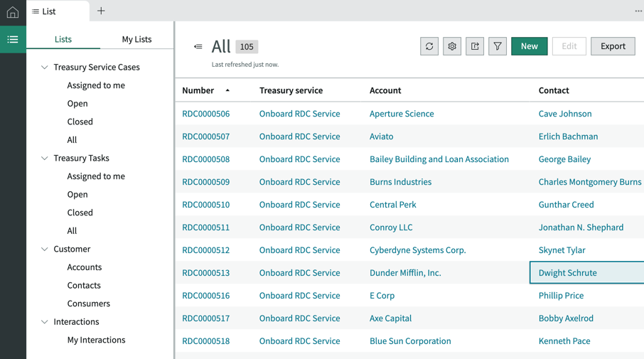Open the more options ellipsis at top right
The width and height of the screenshot is (644, 359).
[x=638, y=11]
